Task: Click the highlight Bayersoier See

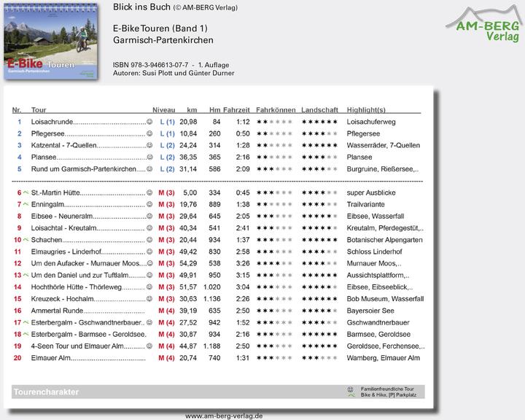Action: pos(370,311)
